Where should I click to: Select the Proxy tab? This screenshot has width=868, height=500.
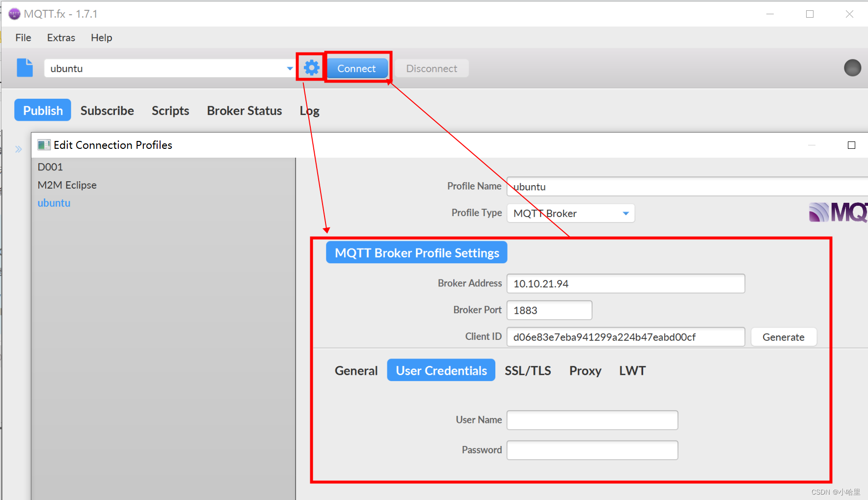[x=585, y=370]
